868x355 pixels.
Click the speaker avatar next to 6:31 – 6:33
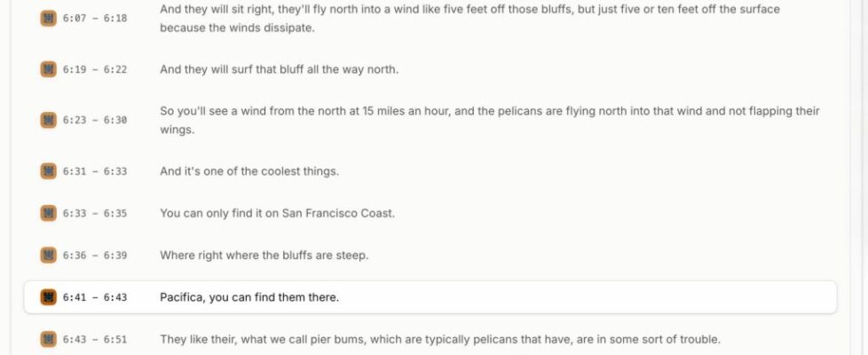point(48,171)
